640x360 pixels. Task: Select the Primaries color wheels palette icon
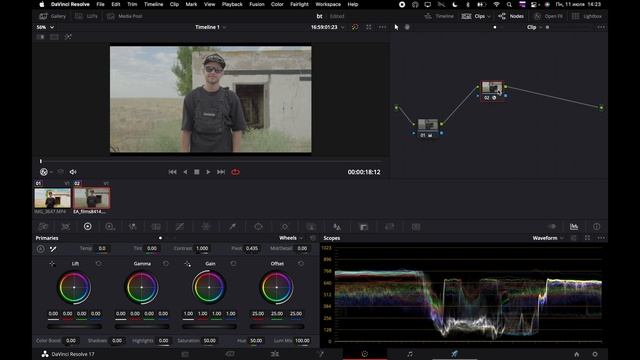coord(87,227)
